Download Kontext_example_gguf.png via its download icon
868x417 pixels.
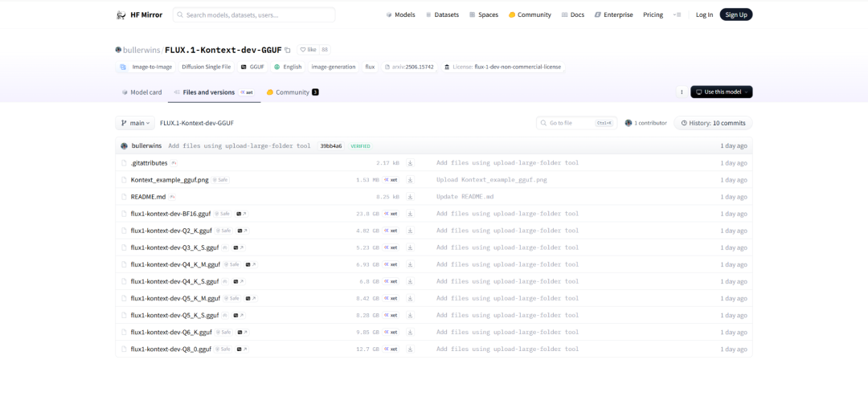pos(410,180)
